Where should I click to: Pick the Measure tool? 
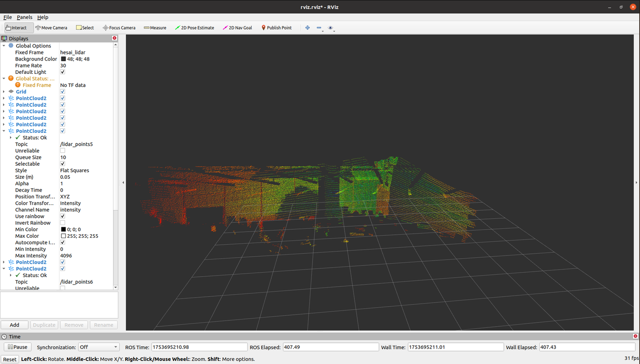155,28
